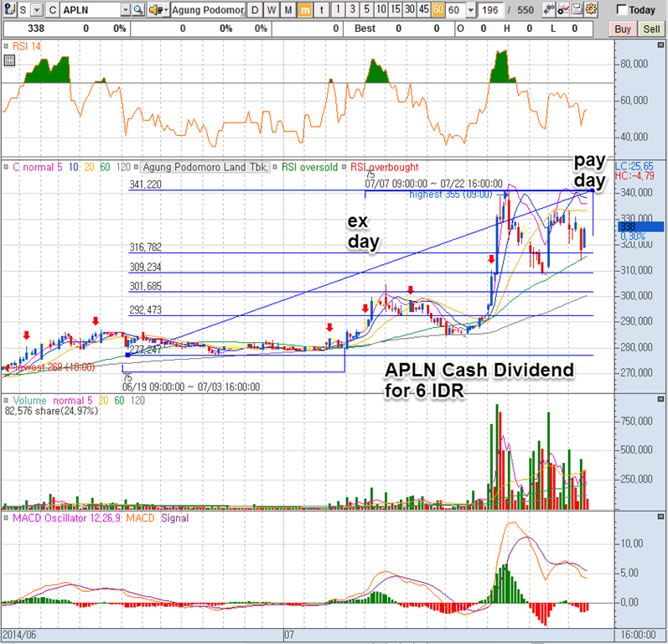Close the Volume indicator panel
This screenshot has width=668, height=644.
click(x=660, y=399)
